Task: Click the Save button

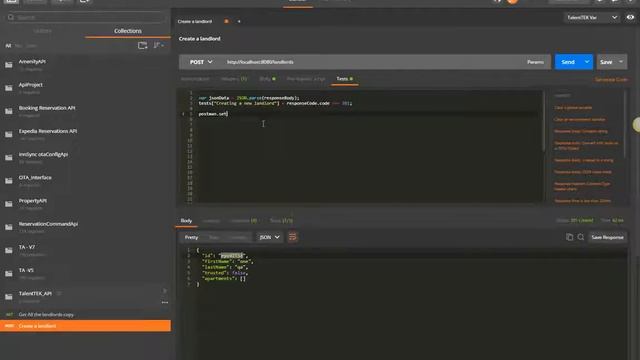Action: (x=606, y=62)
